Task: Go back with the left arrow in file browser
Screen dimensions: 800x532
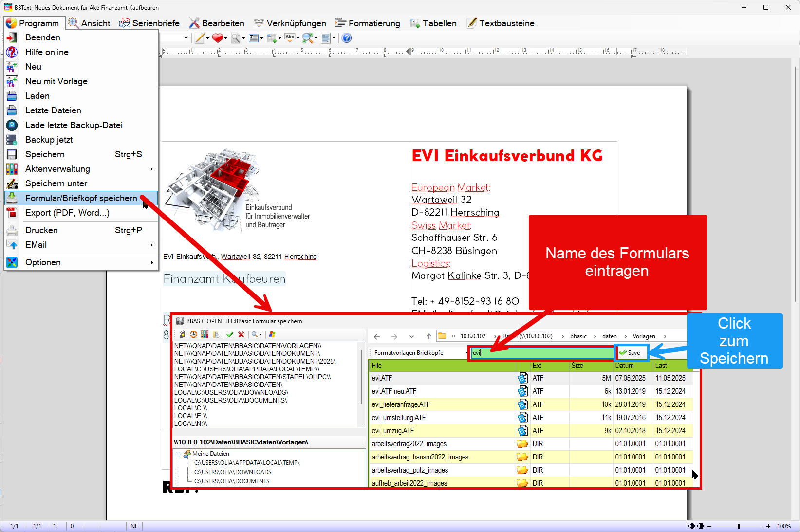Action: 377,336
